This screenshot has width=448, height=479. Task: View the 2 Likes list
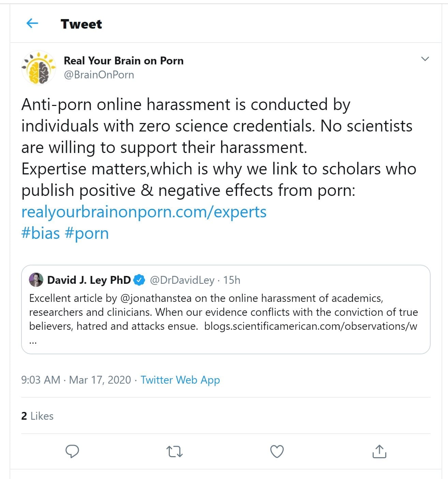(37, 416)
